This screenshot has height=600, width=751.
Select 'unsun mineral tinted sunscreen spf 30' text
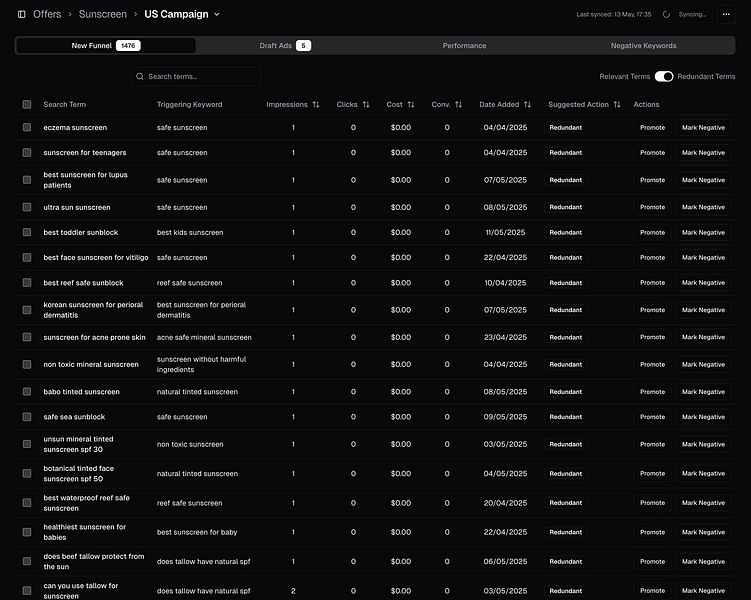point(79,444)
